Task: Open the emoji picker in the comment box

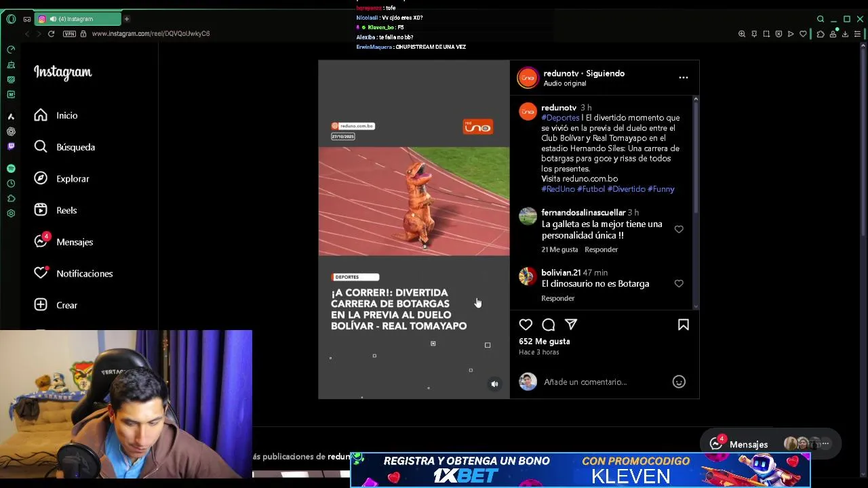Action: click(x=679, y=382)
